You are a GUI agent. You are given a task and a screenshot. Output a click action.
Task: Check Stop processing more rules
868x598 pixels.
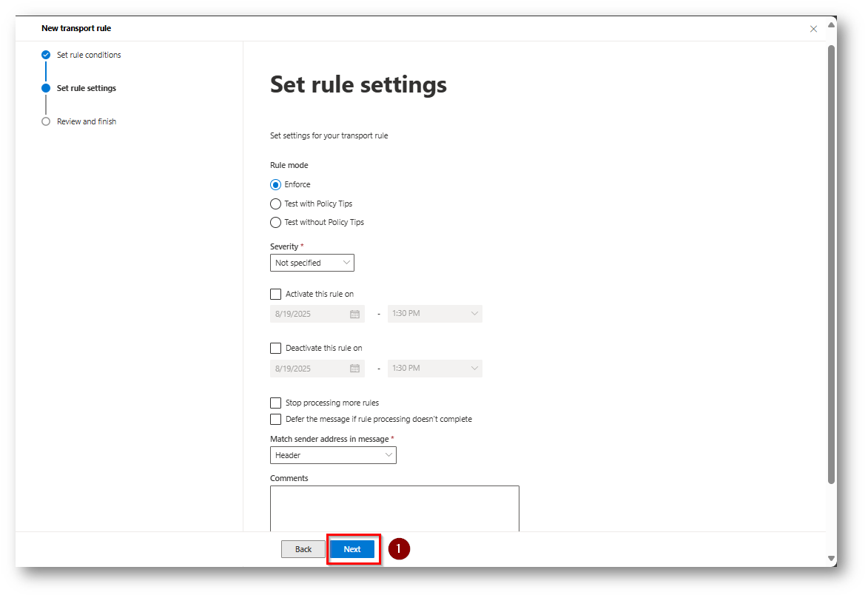276,403
